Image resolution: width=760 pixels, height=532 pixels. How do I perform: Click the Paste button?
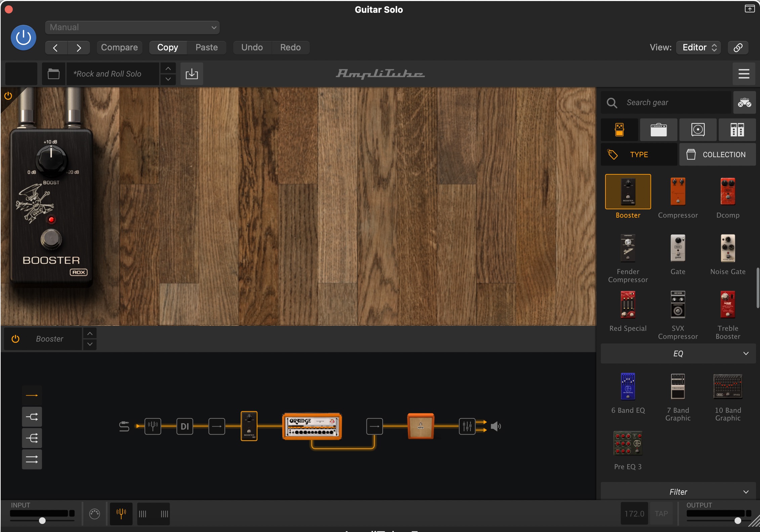pyautogui.click(x=207, y=47)
